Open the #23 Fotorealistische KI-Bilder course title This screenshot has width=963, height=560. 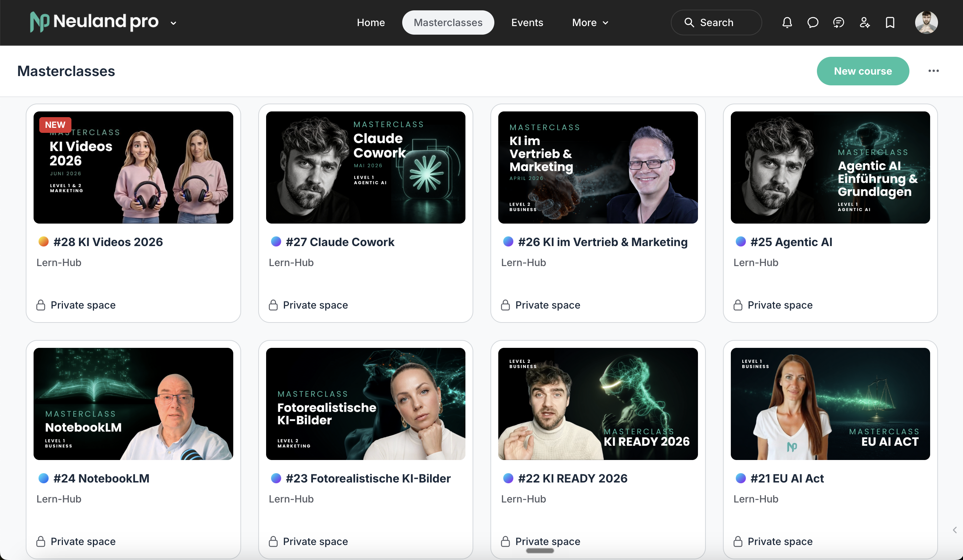[x=368, y=478]
